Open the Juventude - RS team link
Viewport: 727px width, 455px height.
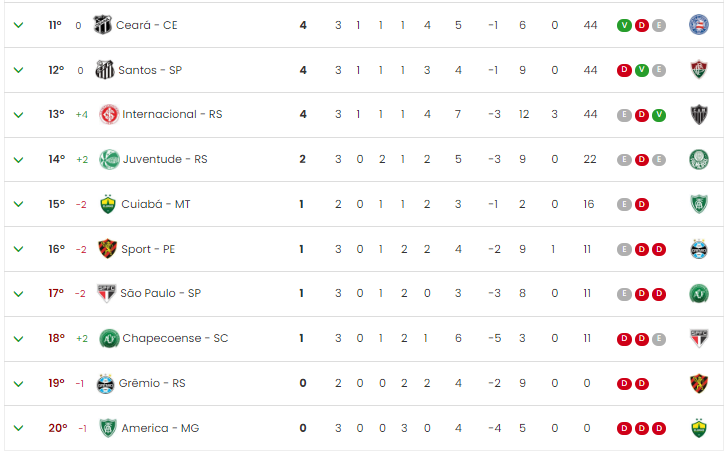(165, 160)
